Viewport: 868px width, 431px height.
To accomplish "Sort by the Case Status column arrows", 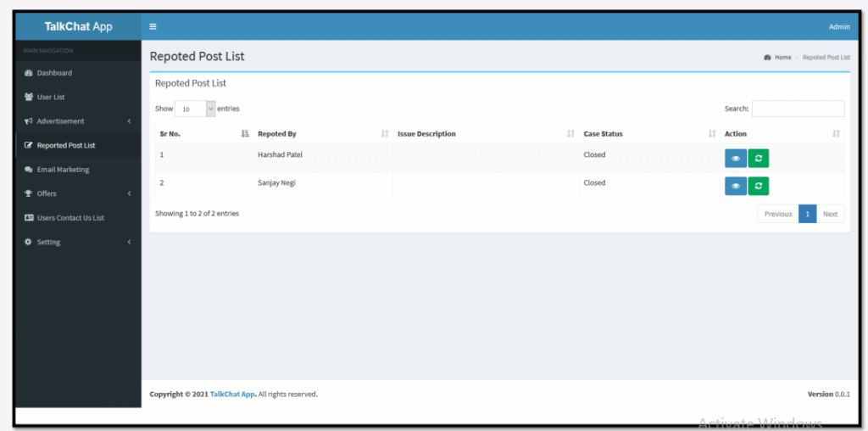I will [x=712, y=134].
